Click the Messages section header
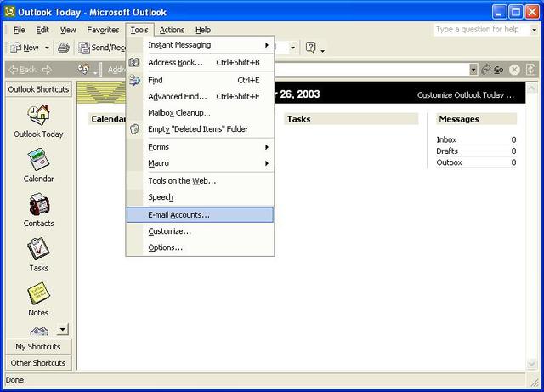544x392 pixels. coord(476,119)
